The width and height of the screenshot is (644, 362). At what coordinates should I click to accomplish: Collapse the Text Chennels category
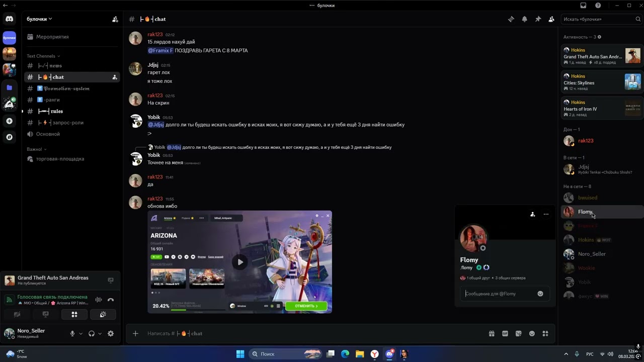pyautogui.click(x=43, y=56)
